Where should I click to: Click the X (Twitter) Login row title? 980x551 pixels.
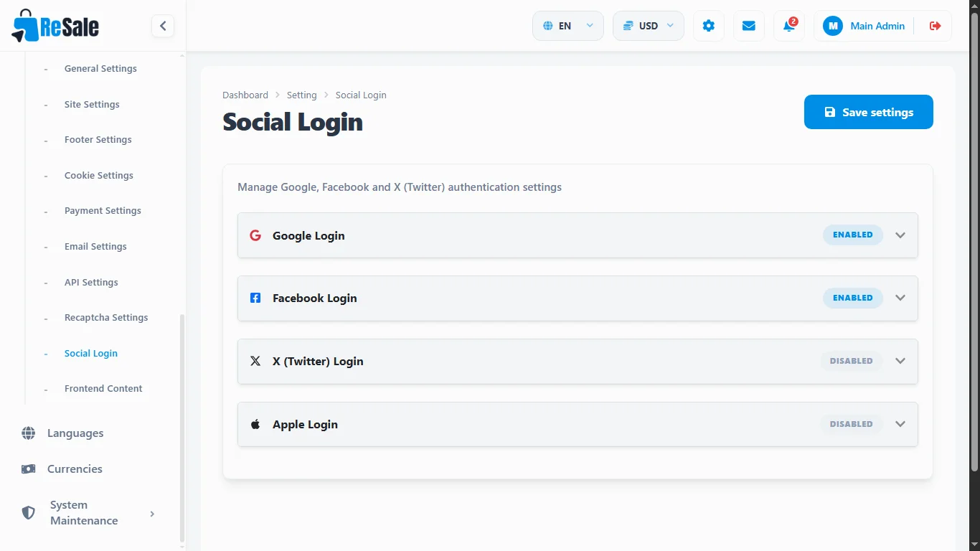click(318, 361)
